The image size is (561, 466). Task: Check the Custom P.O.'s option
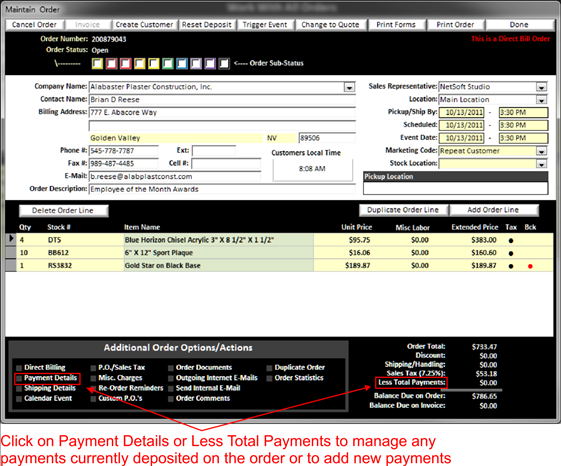point(93,399)
